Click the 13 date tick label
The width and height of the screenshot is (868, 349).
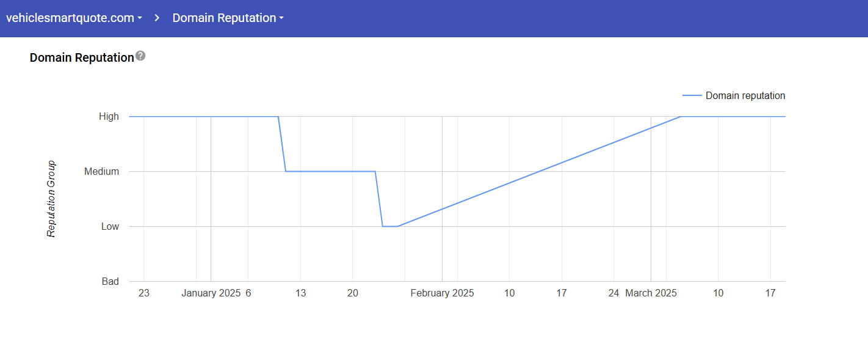point(300,293)
